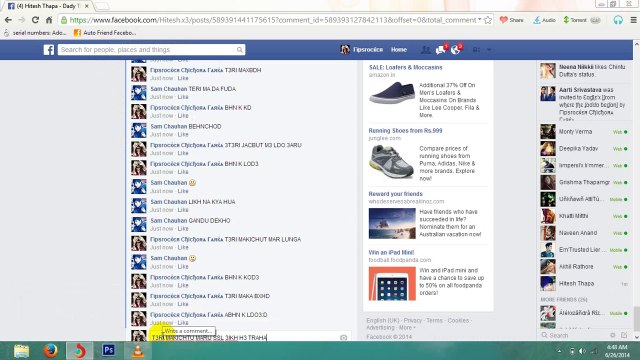Click the volume icon in system tray
The image size is (640, 360).
(x=582, y=351)
